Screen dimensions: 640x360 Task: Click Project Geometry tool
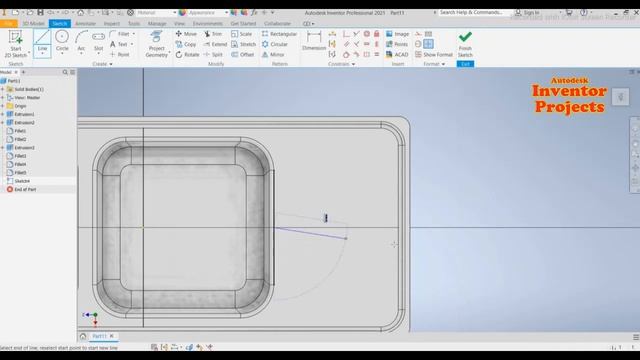(x=157, y=44)
